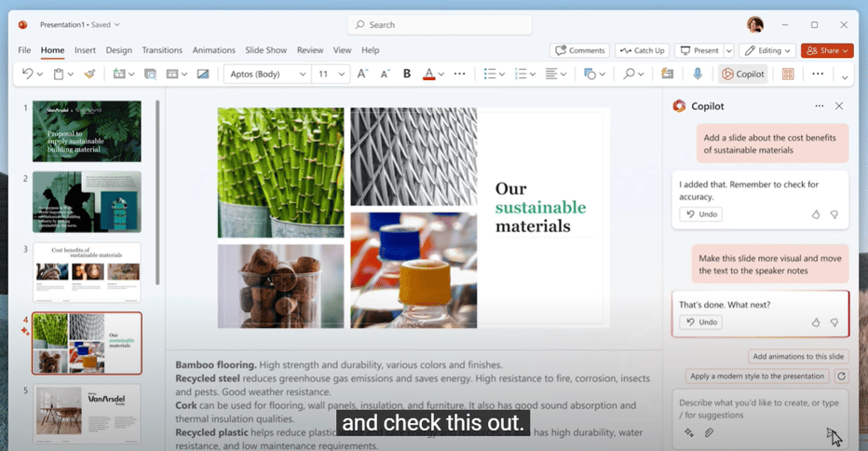Expand the ribbon display options chevron

844,77
